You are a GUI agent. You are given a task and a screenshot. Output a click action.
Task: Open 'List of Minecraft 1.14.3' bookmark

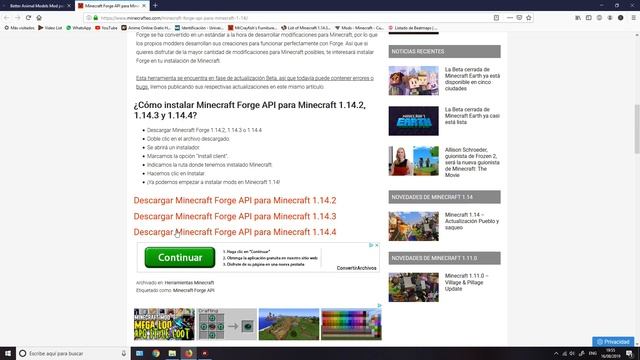pyautogui.click(x=306, y=28)
